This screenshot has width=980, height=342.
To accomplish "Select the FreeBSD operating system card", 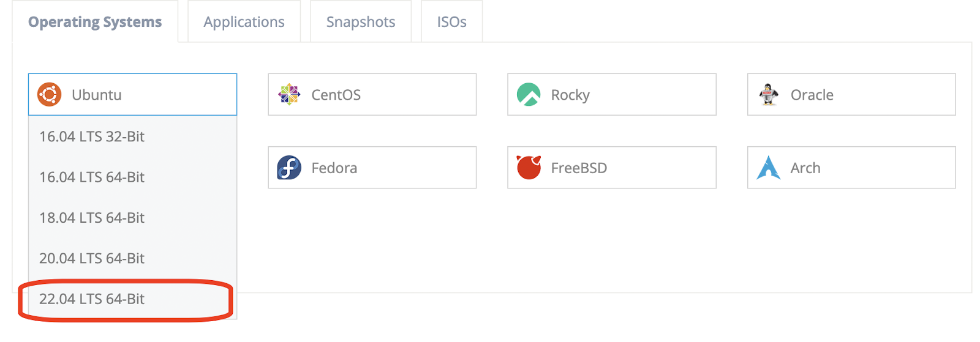I will click(612, 168).
